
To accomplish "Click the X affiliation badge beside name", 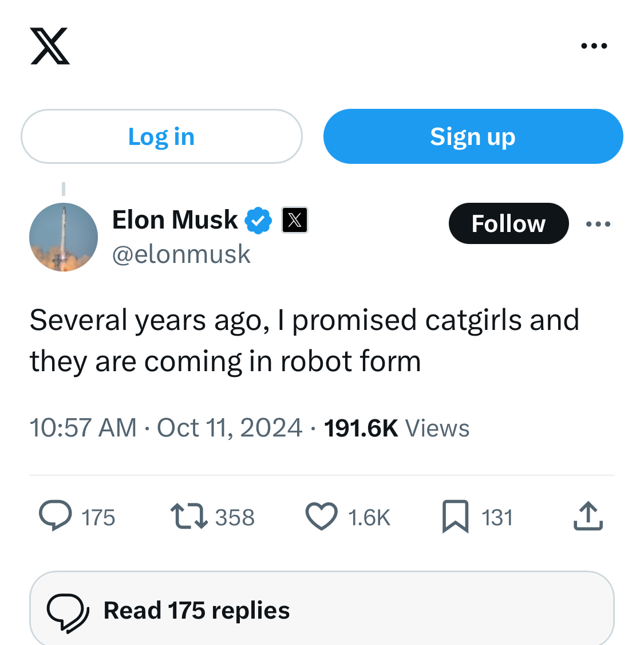I will click(295, 220).
